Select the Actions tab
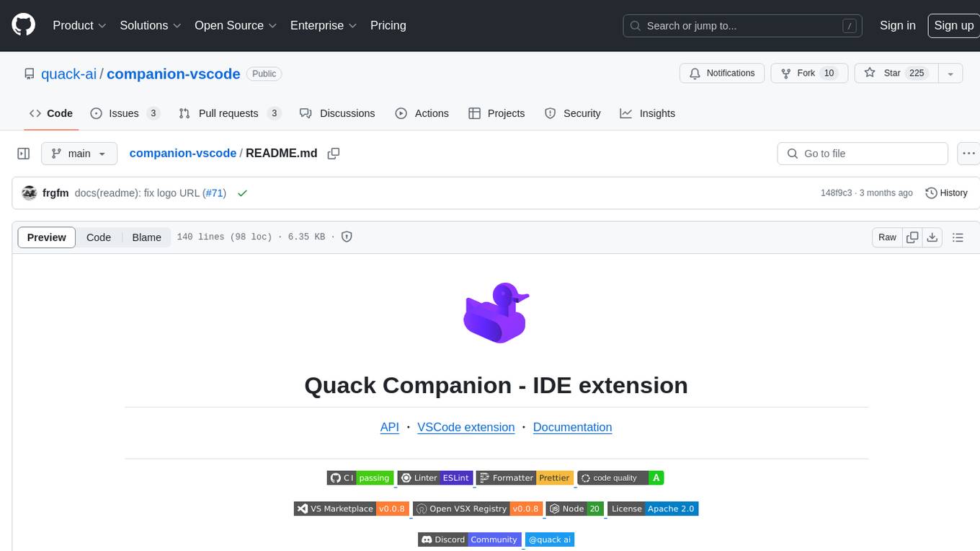This screenshot has width=980, height=551. click(x=422, y=113)
